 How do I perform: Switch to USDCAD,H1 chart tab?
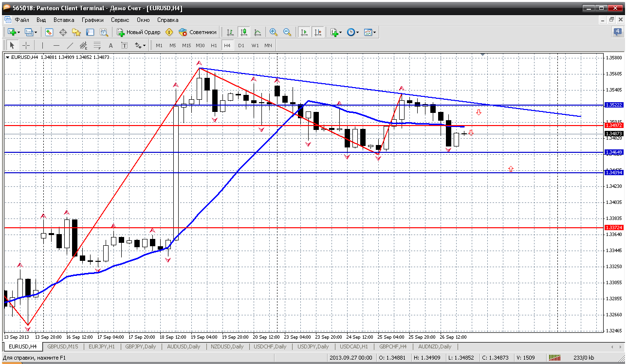354,346
